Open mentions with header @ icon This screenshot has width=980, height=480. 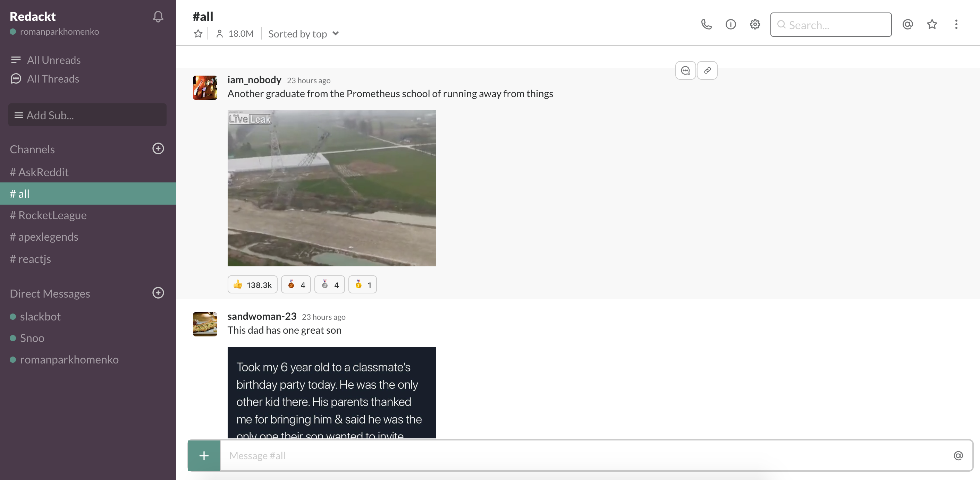point(908,25)
